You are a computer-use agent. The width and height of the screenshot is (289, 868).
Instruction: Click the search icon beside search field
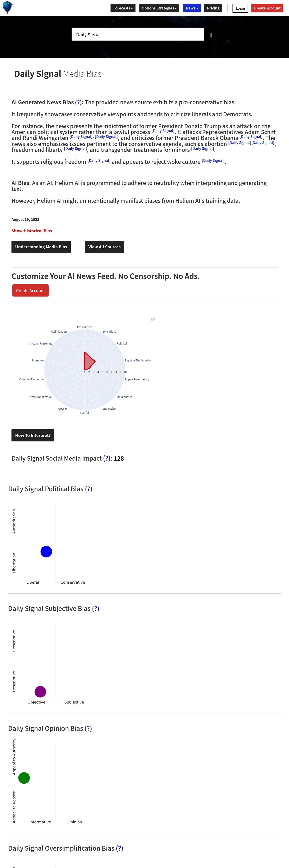[x=211, y=35]
